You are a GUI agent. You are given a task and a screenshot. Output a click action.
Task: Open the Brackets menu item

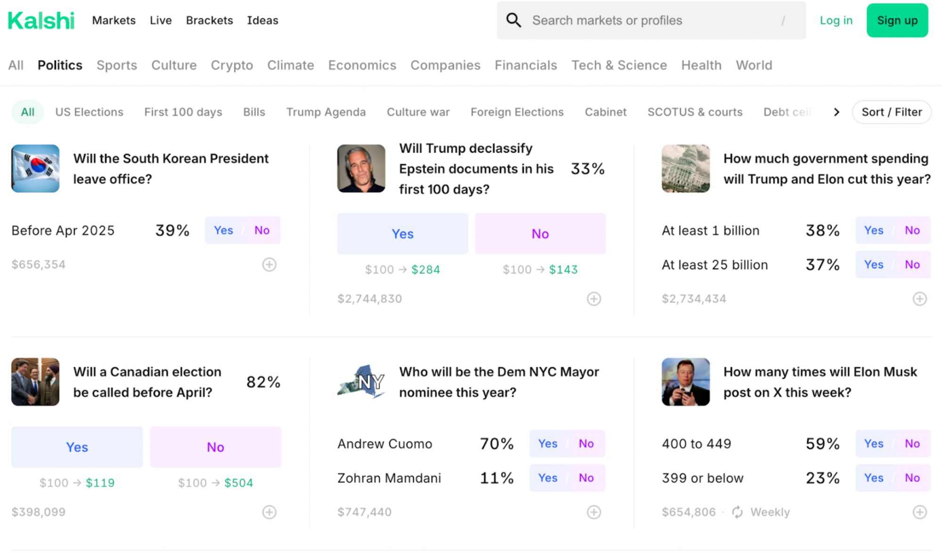click(x=209, y=20)
